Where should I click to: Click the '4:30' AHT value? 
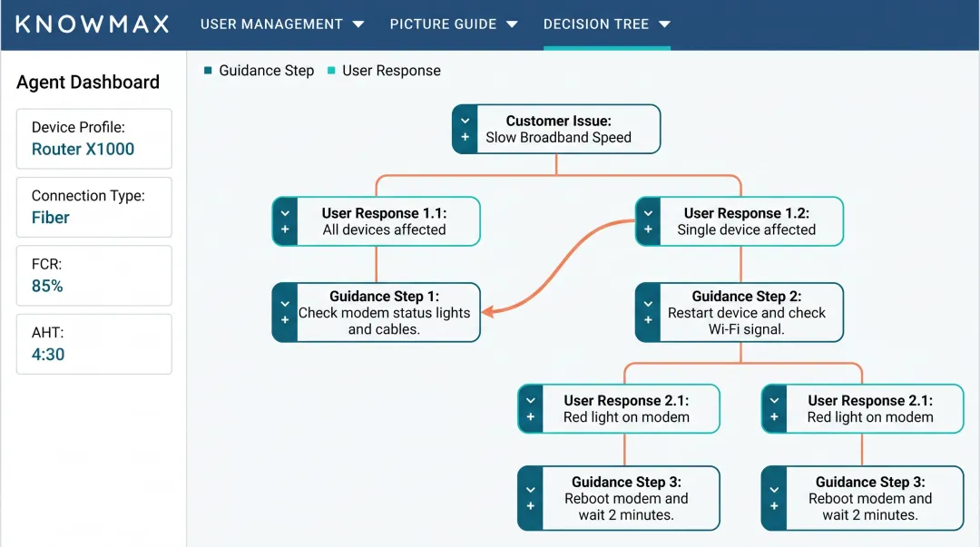tap(48, 355)
